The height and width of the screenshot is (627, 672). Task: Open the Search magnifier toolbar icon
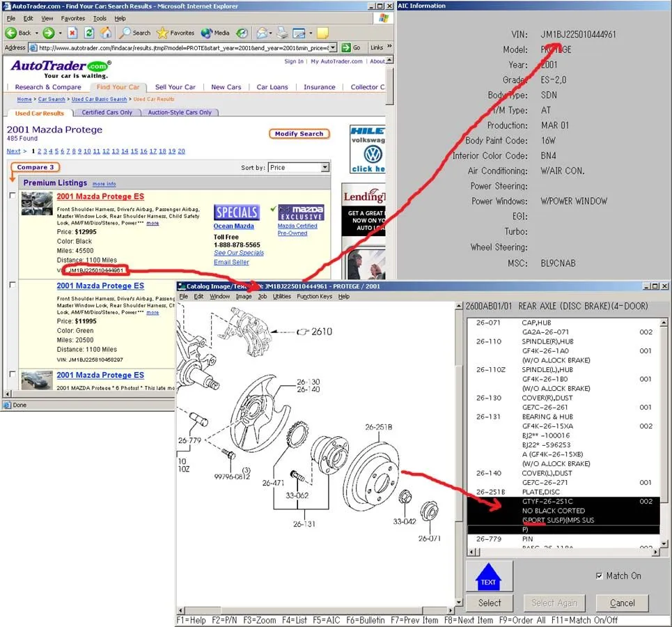pyautogui.click(x=125, y=33)
